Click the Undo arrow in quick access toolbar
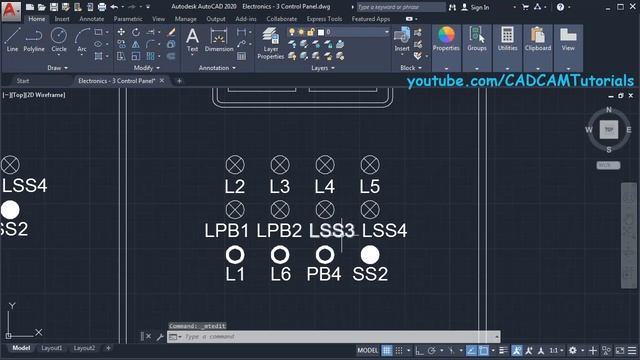 pyautogui.click(x=114, y=7)
